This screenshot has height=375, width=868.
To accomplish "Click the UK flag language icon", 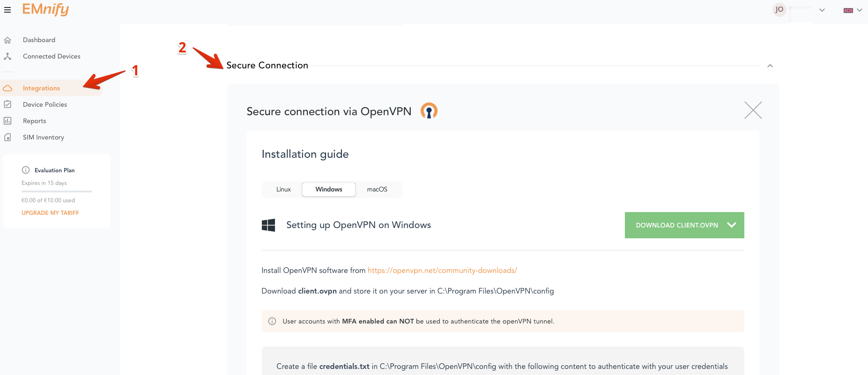I will coord(848,10).
